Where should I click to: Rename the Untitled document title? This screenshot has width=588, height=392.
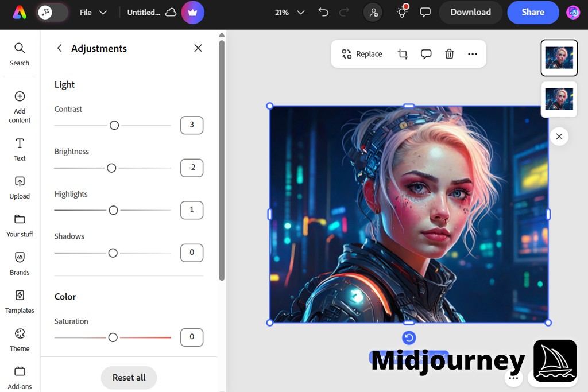[x=144, y=13]
